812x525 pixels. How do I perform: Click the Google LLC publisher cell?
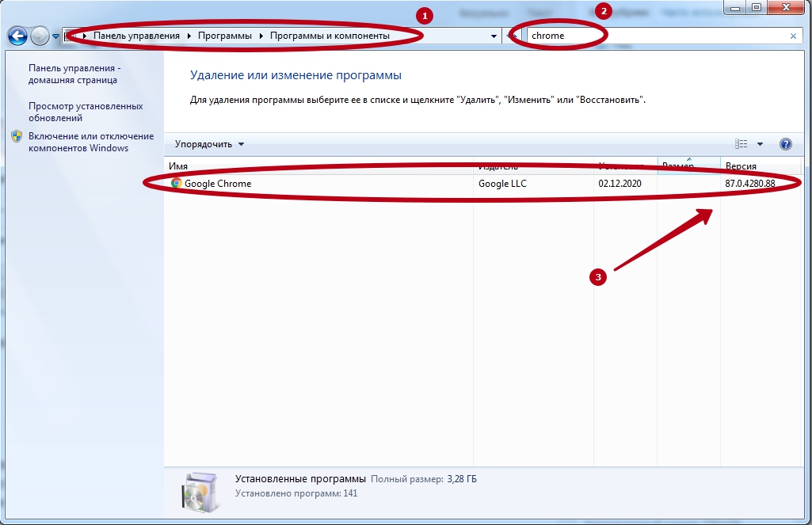[x=502, y=183]
